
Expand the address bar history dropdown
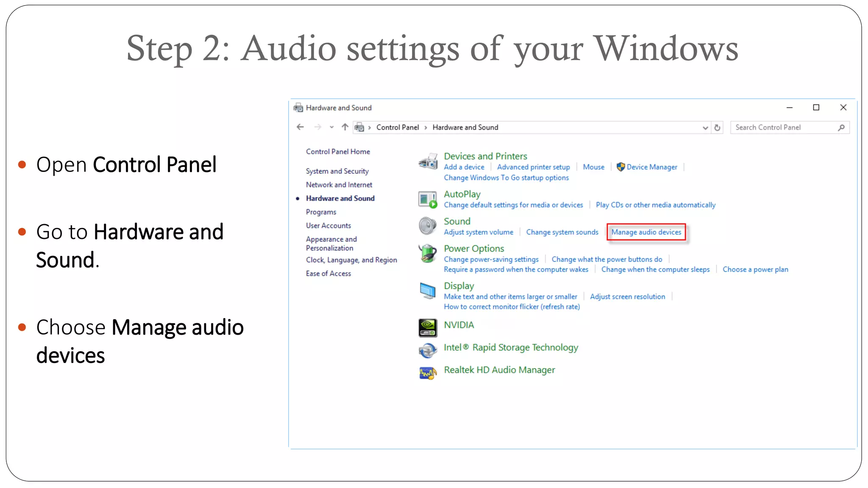point(705,128)
